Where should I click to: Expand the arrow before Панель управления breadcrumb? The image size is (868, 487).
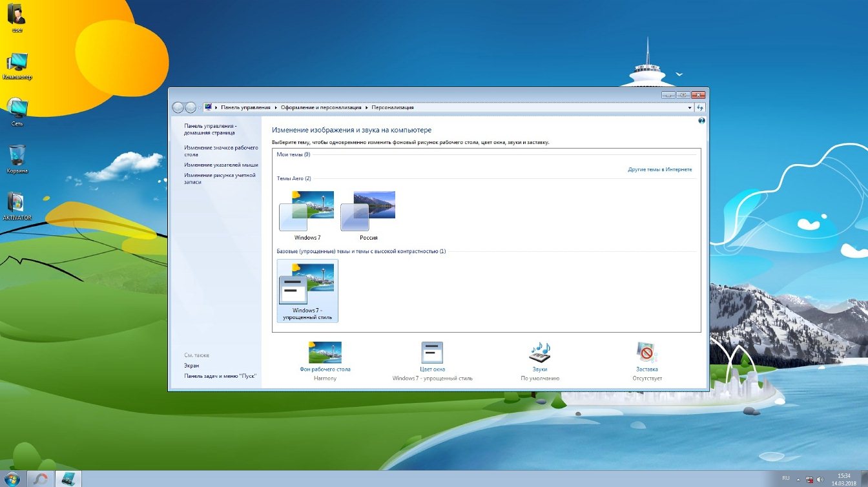point(216,107)
